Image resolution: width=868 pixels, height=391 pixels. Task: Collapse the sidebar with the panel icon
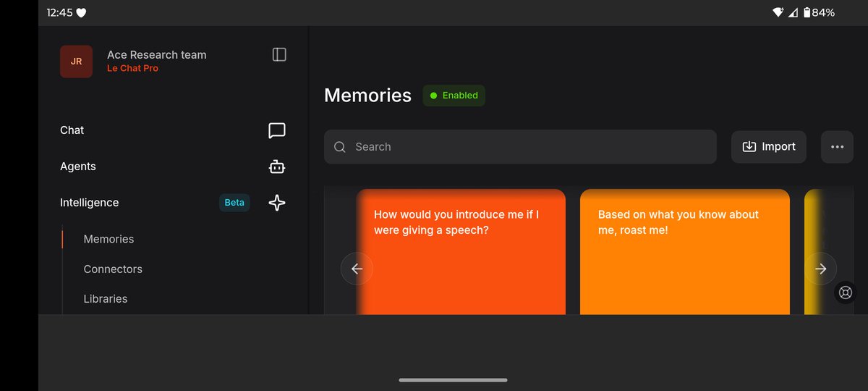[279, 54]
